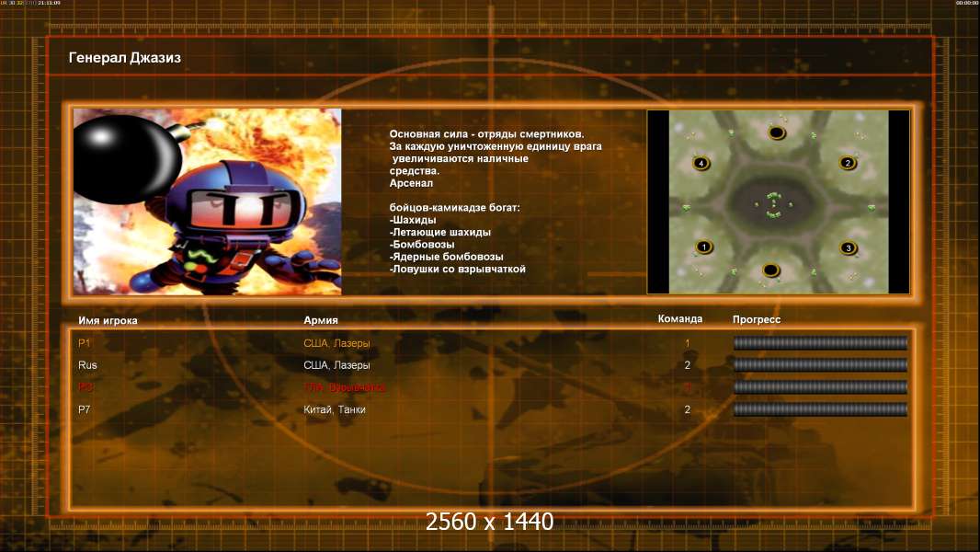Click team number 1 in the P1 row
This screenshot has height=552, width=980.
(688, 343)
